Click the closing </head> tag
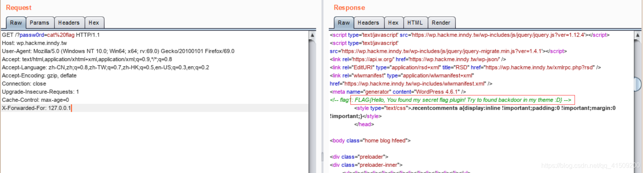644x173 pixels. pos(364,124)
